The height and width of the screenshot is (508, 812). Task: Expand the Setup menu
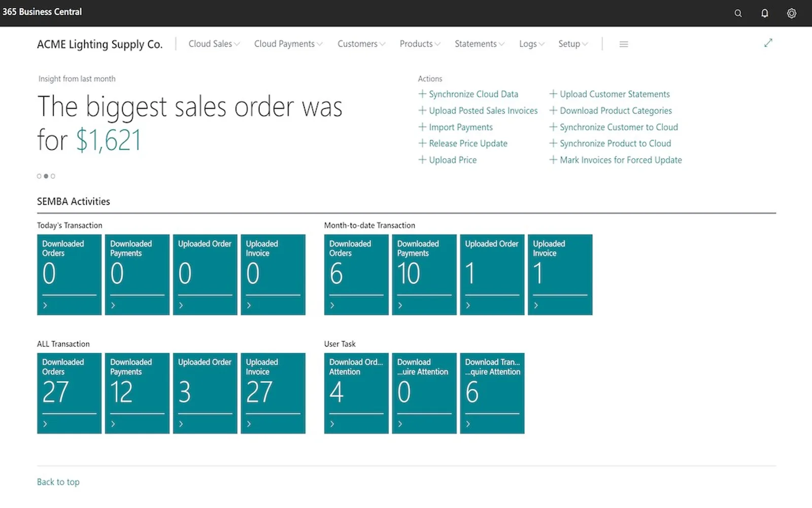(x=573, y=44)
